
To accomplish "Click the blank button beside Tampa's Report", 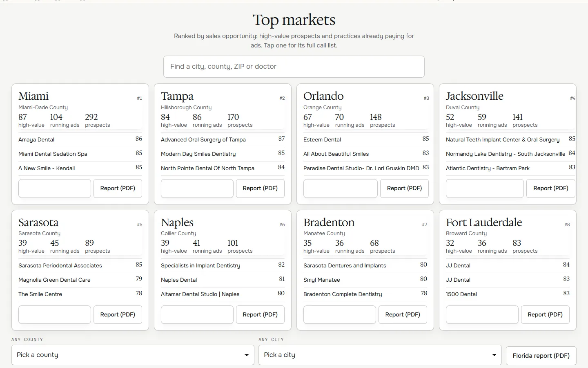I will [197, 188].
